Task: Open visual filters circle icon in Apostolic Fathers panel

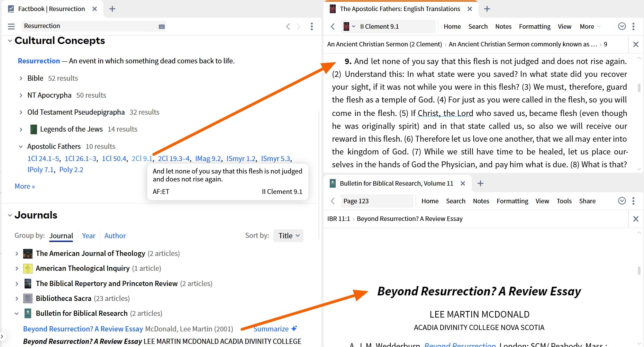Action: tap(622, 26)
